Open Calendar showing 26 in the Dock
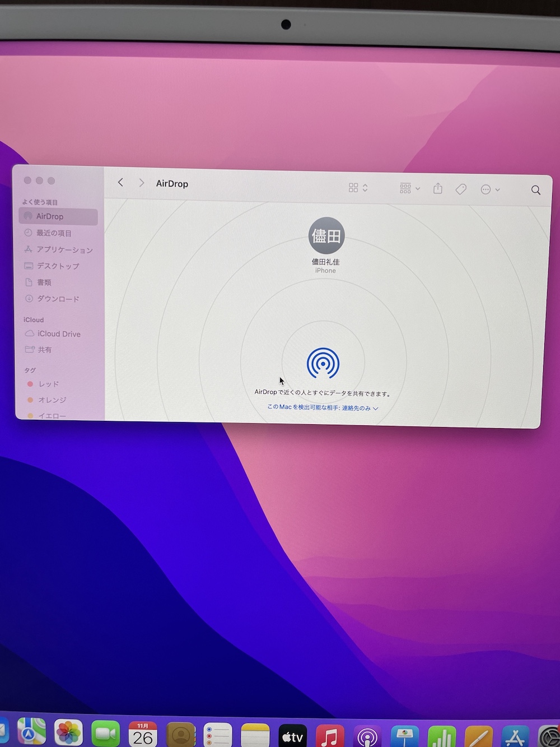Viewport: 560px width, 747px height. (143, 734)
